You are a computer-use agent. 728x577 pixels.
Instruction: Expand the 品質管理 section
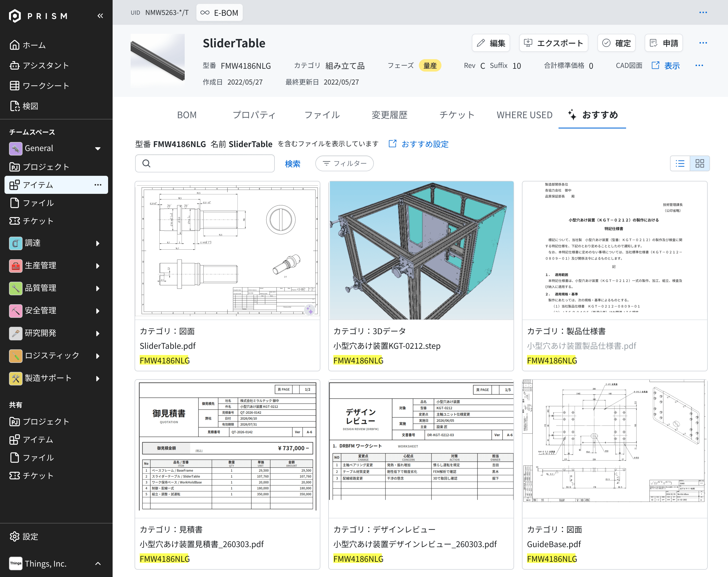click(x=98, y=288)
